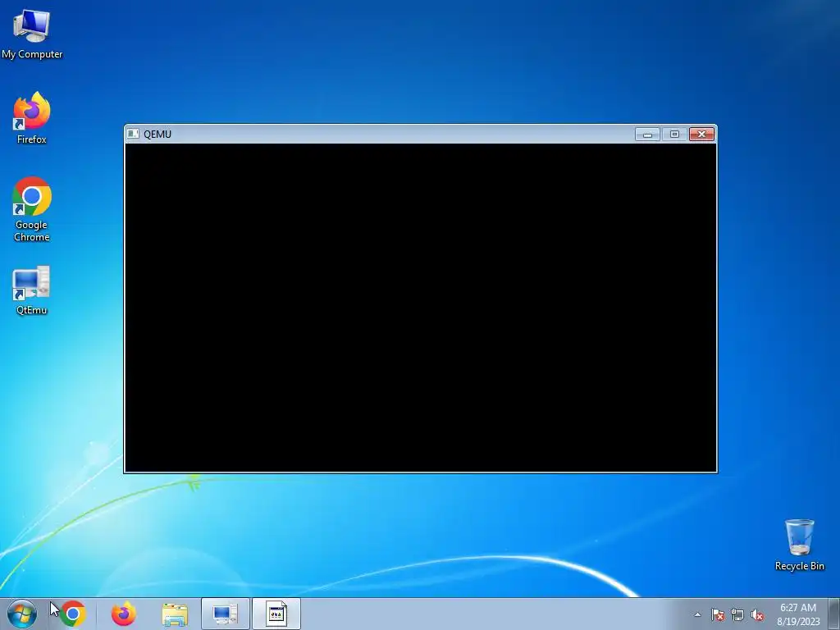
Task: Switch to QtEmu taskbar button
Action: coord(225,614)
